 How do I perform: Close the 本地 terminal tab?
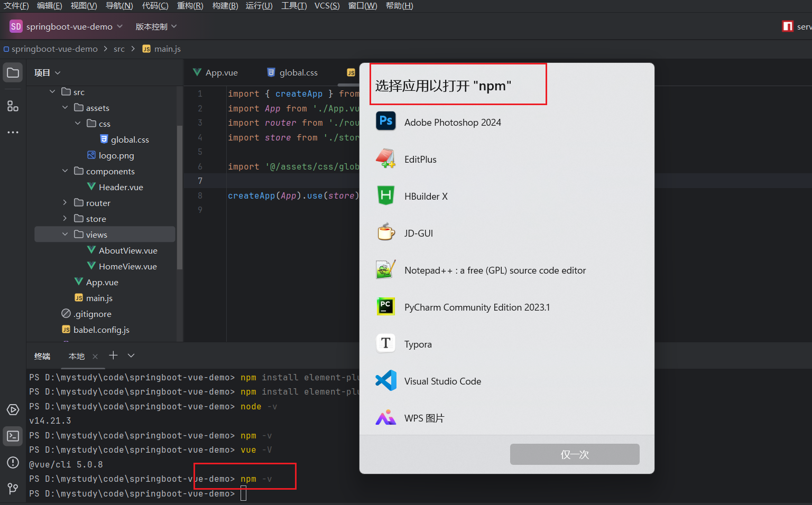click(x=95, y=357)
